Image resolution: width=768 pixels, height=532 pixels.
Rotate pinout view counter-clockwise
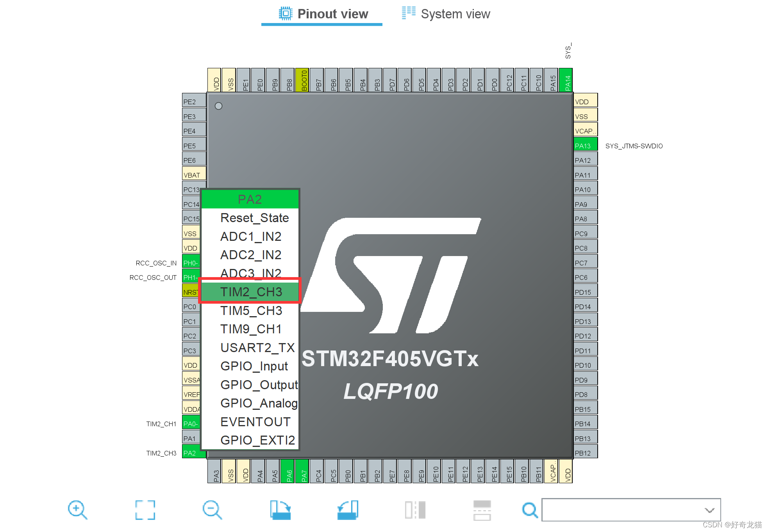point(348,510)
